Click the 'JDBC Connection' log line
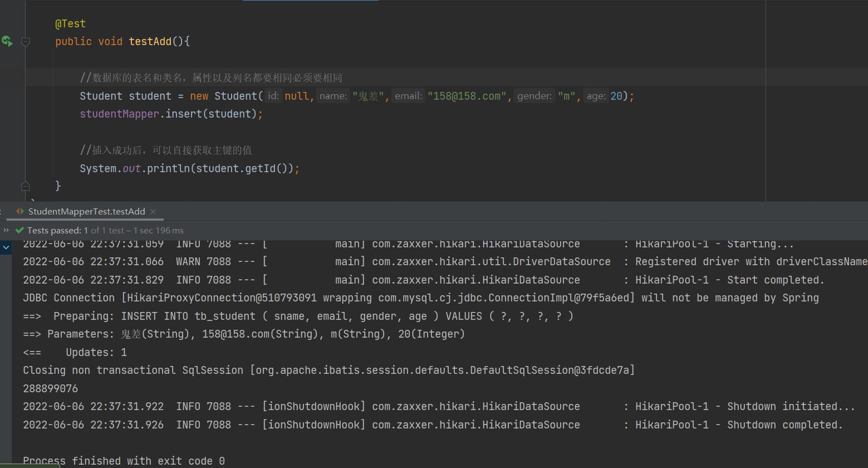The height and width of the screenshot is (468, 868). pyautogui.click(x=421, y=298)
